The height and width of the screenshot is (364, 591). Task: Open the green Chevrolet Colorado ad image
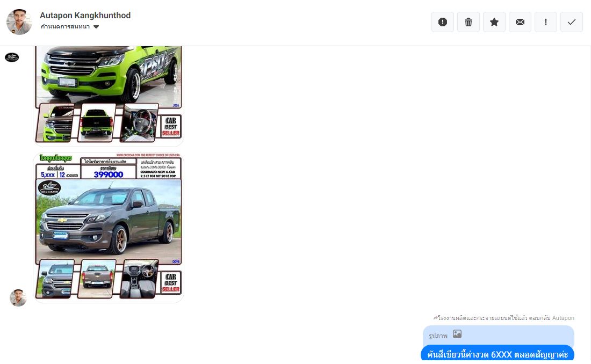coord(109,96)
